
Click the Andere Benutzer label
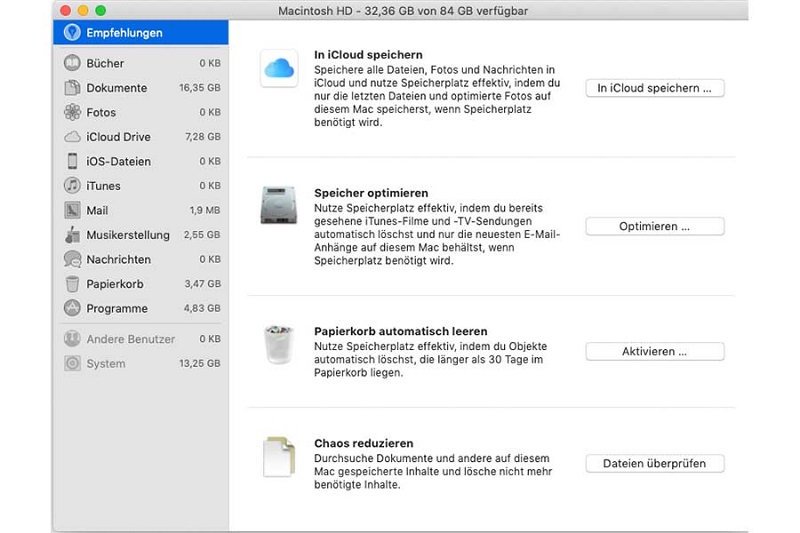pyautogui.click(x=131, y=339)
